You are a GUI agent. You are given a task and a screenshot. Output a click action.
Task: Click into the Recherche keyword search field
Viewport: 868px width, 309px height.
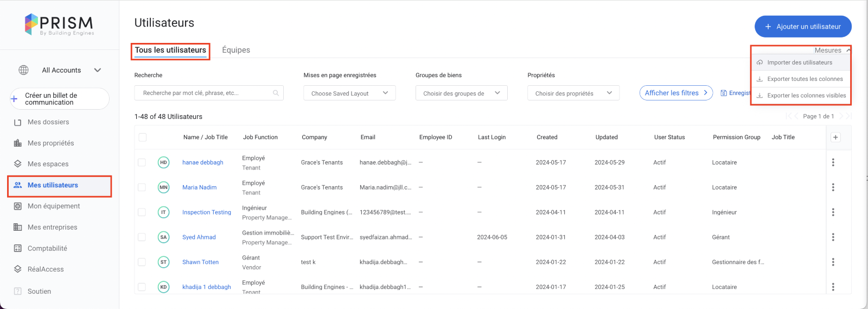tap(203, 93)
